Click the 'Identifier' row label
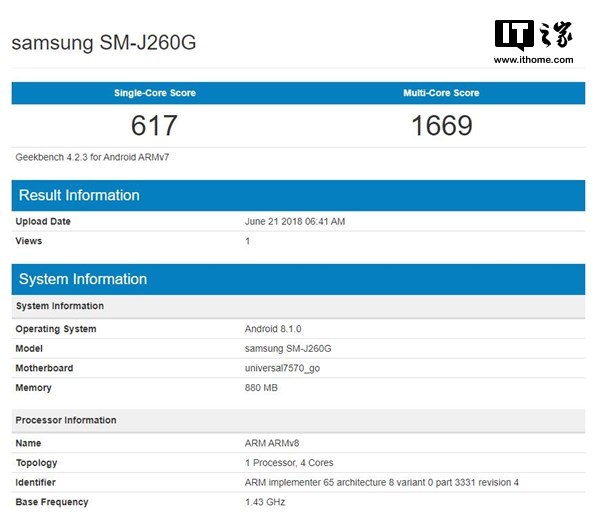This screenshot has height=524, width=600. [x=36, y=482]
